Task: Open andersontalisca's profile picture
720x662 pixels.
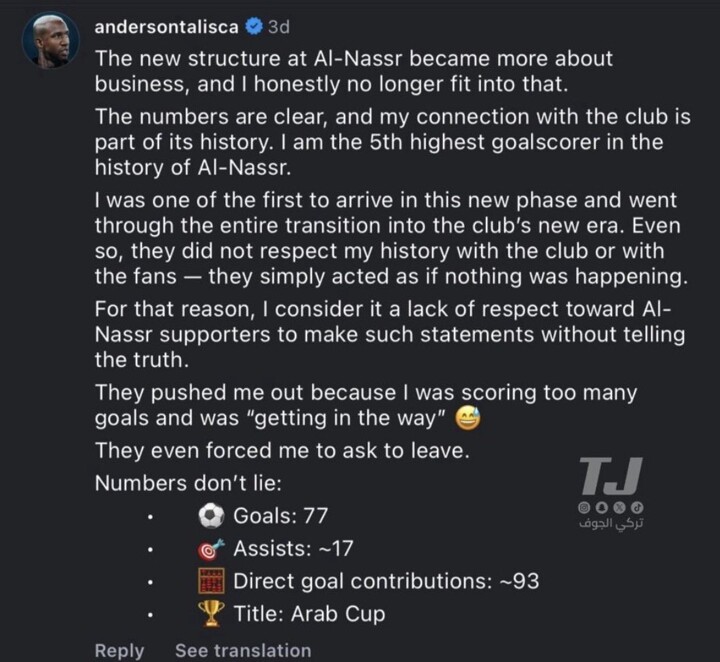Action: [x=49, y=41]
